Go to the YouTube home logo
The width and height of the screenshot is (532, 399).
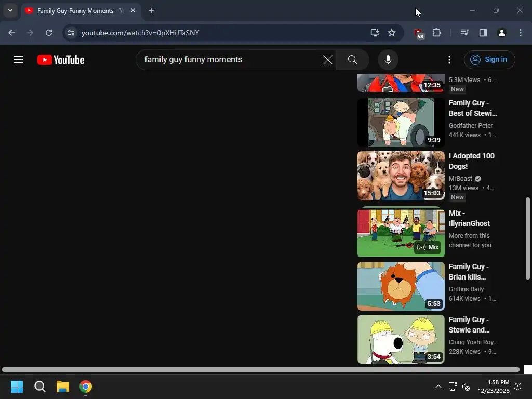pos(61,60)
